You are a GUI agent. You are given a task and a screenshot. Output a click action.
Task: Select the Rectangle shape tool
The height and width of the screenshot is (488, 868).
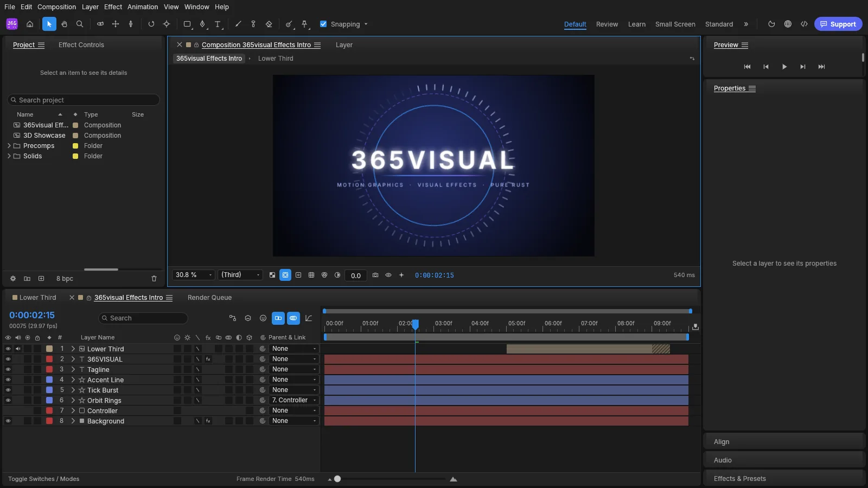[x=187, y=24]
